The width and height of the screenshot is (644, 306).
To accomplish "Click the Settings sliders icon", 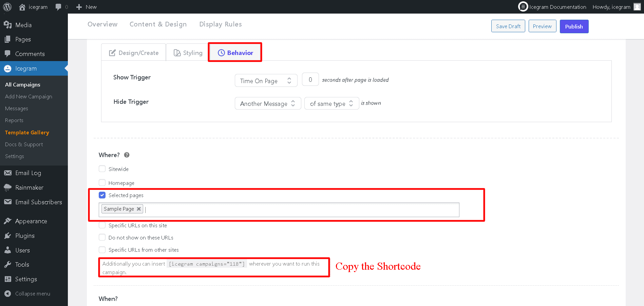I will (x=8, y=279).
